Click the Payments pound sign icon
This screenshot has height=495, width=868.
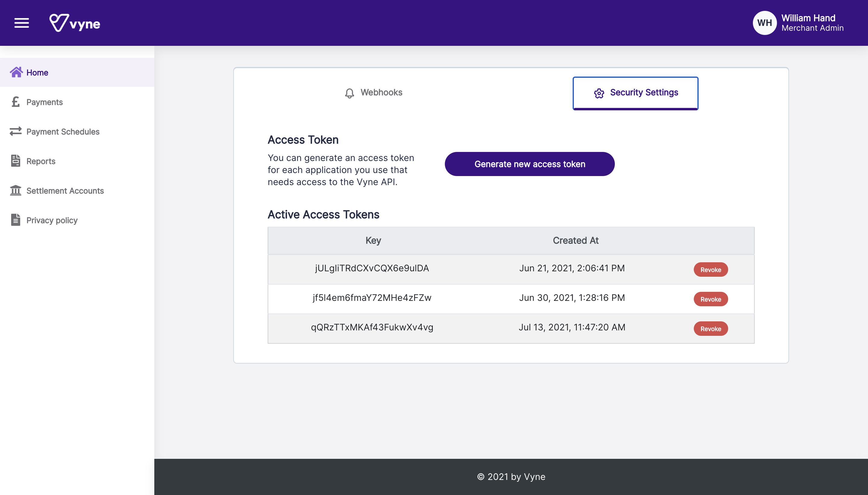[x=16, y=102]
